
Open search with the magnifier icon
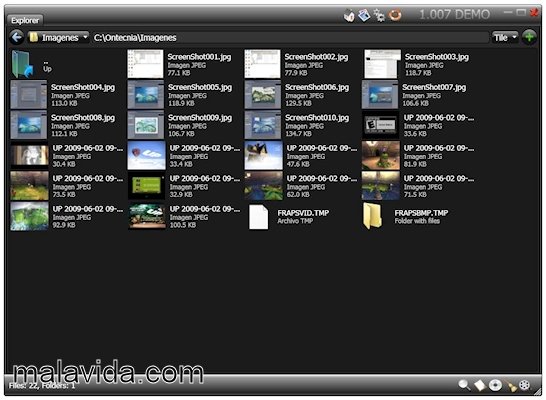click(x=464, y=385)
